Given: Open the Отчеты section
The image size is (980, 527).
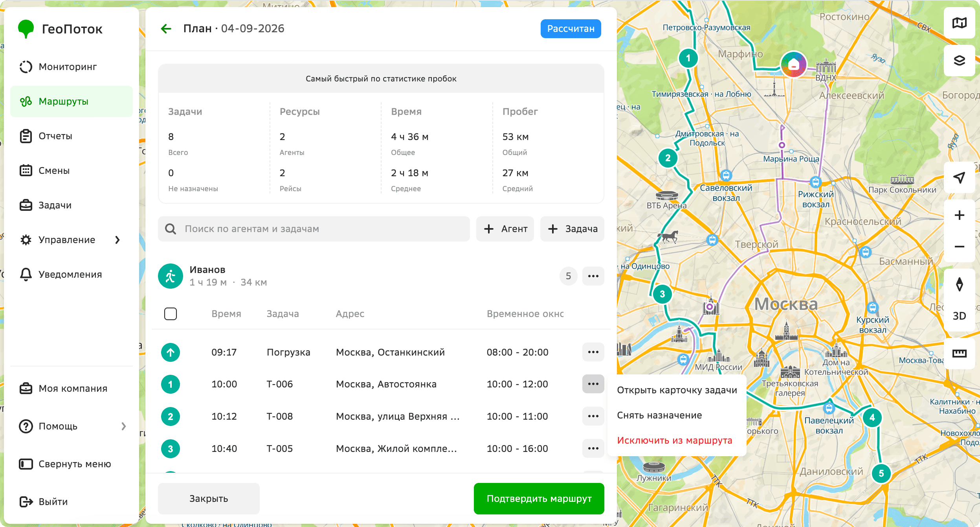Looking at the screenshot, I should (x=71, y=136).
